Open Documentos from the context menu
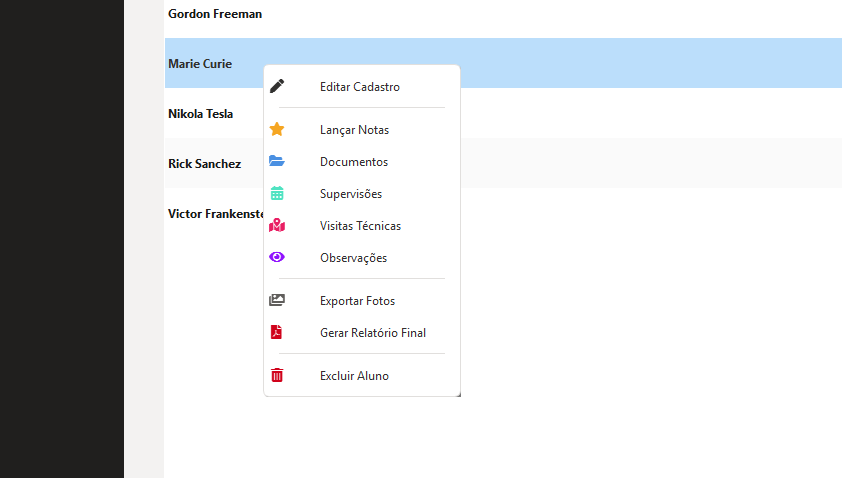842x478 pixels. [354, 162]
